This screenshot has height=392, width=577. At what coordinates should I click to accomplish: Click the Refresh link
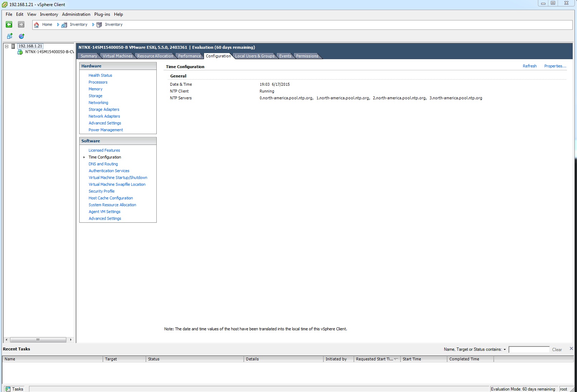(529, 66)
